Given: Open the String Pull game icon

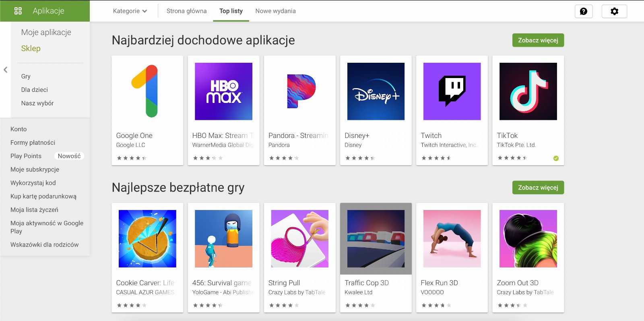Looking at the screenshot, I should click(x=300, y=239).
